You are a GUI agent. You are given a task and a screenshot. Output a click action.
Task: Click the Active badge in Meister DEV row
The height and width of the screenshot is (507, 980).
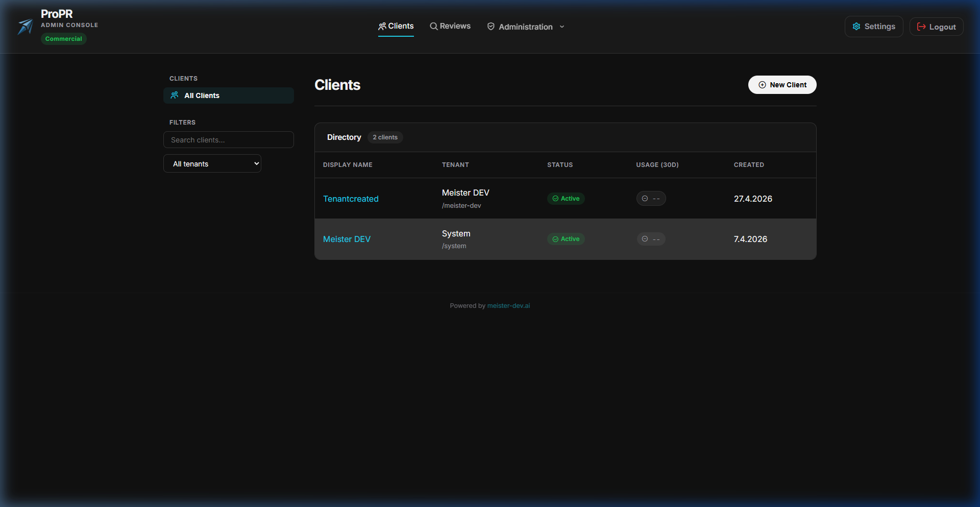566,239
